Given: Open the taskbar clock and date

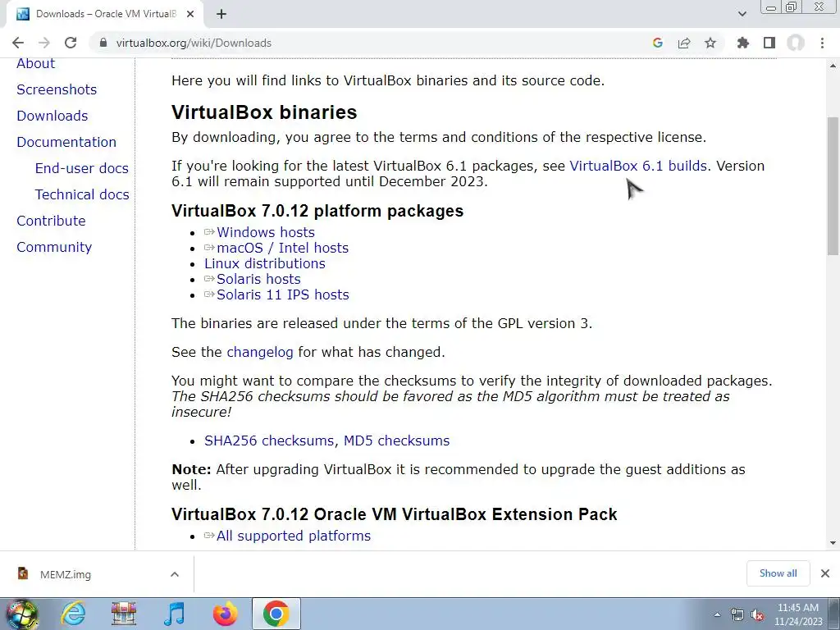Looking at the screenshot, I should [x=798, y=614].
